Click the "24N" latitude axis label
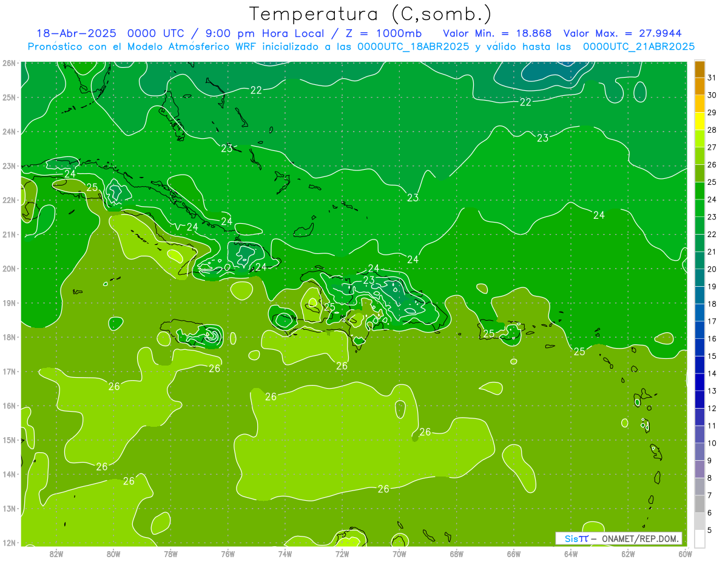 click(9, 131)
